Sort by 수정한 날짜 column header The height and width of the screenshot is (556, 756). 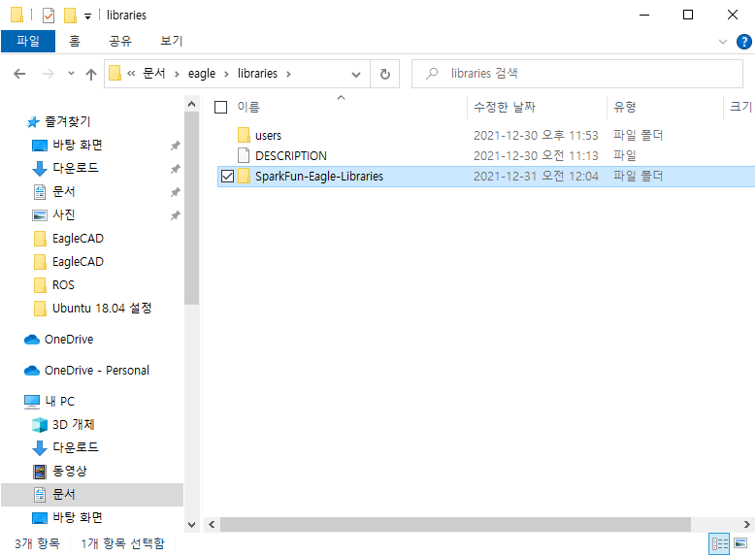505,107
